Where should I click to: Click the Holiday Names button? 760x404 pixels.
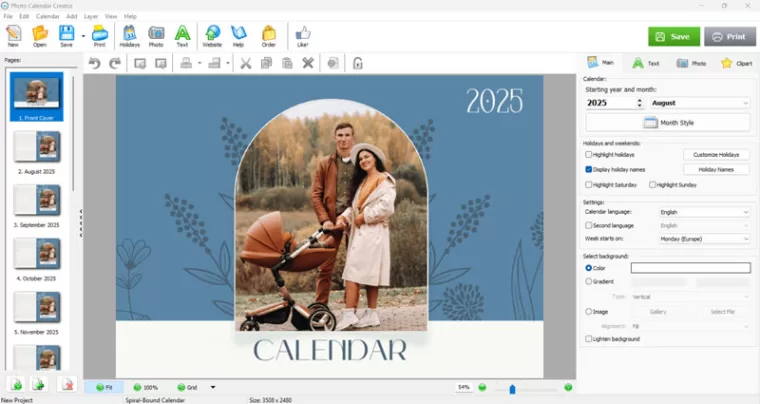coord(716,170)
